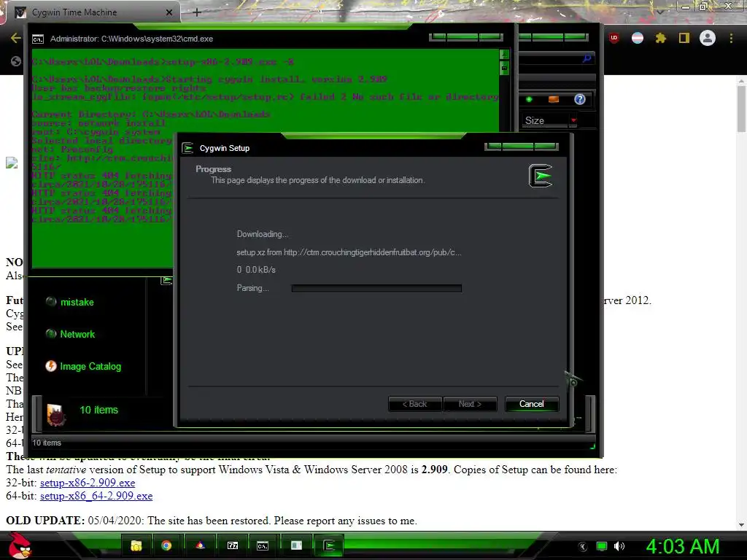
Task: Open the uBlock Origin extension in Chrome
Action: pos(614,38)
